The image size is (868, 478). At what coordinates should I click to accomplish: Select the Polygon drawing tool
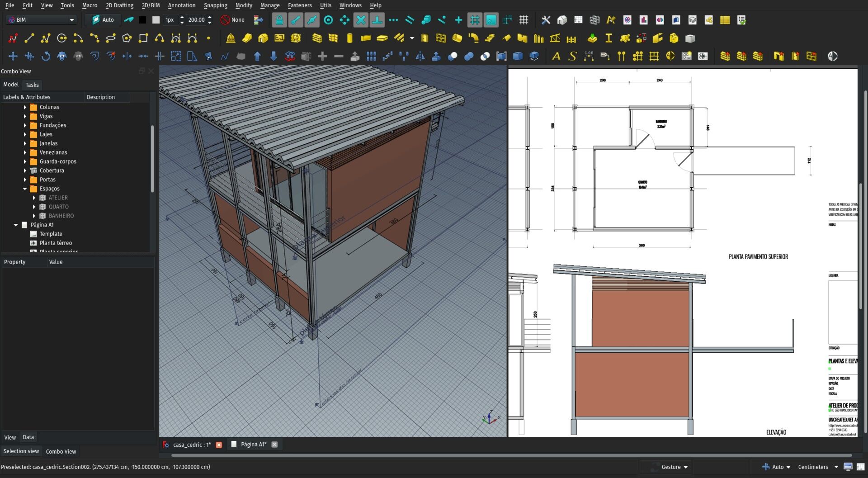pos(127,38)
